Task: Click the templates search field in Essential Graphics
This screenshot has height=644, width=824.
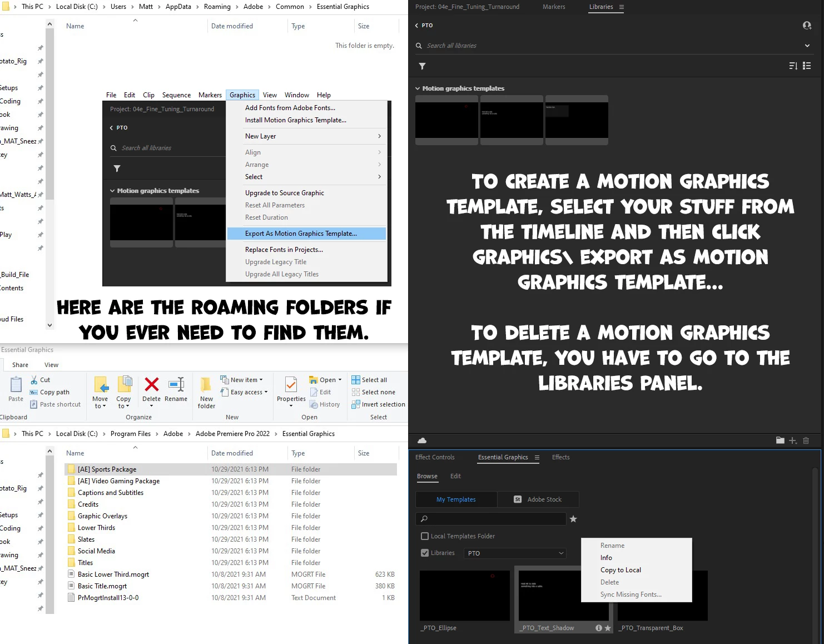Action: pos(491,519)
